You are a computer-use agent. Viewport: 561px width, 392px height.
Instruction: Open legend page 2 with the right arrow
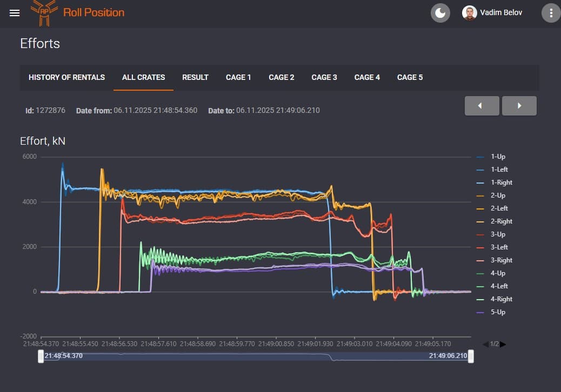pos(503,344)
